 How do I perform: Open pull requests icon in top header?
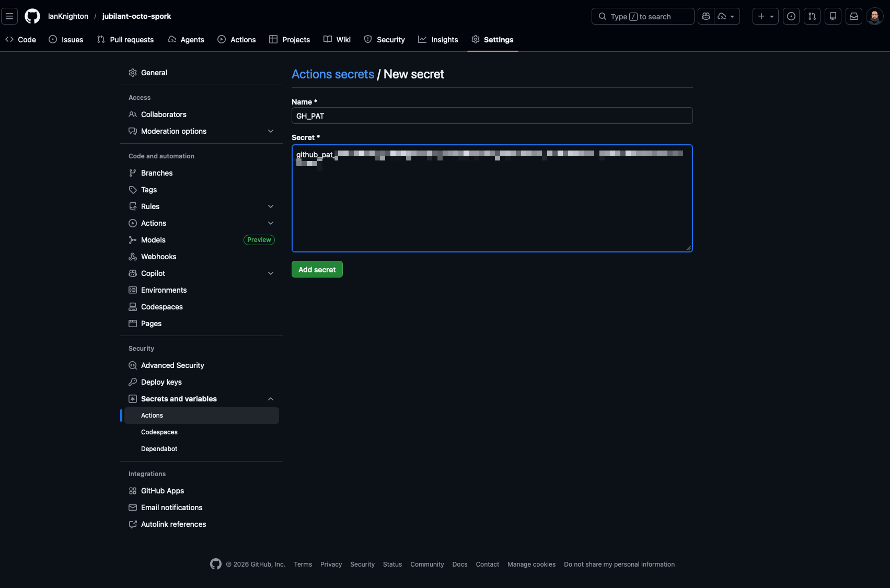812,16
